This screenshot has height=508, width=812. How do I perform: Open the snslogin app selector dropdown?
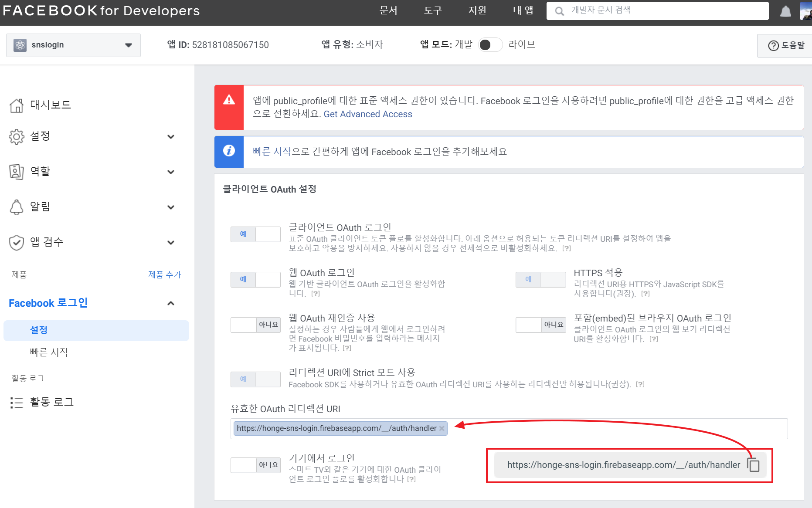point(73,45)
